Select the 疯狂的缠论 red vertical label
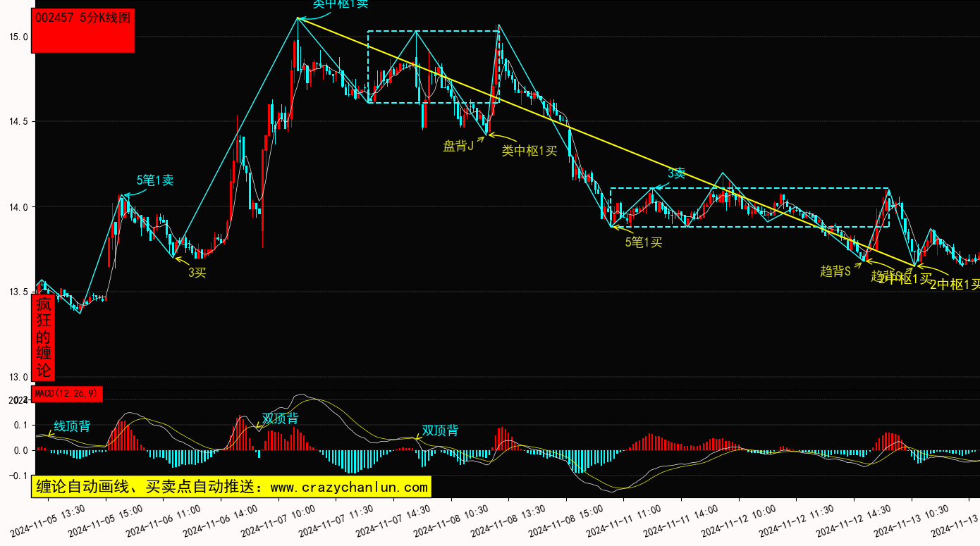Screen dimensions: 980x546 click(x=44, y=337)
